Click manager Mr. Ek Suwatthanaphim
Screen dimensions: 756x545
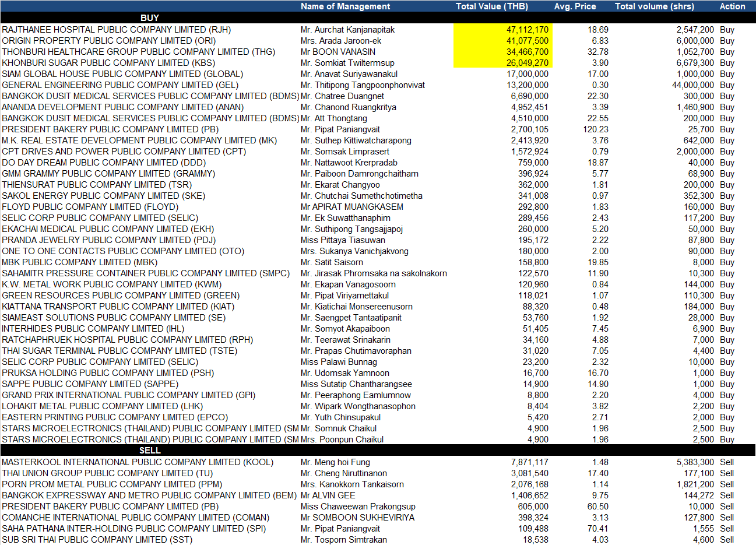[x=346, y=218]
